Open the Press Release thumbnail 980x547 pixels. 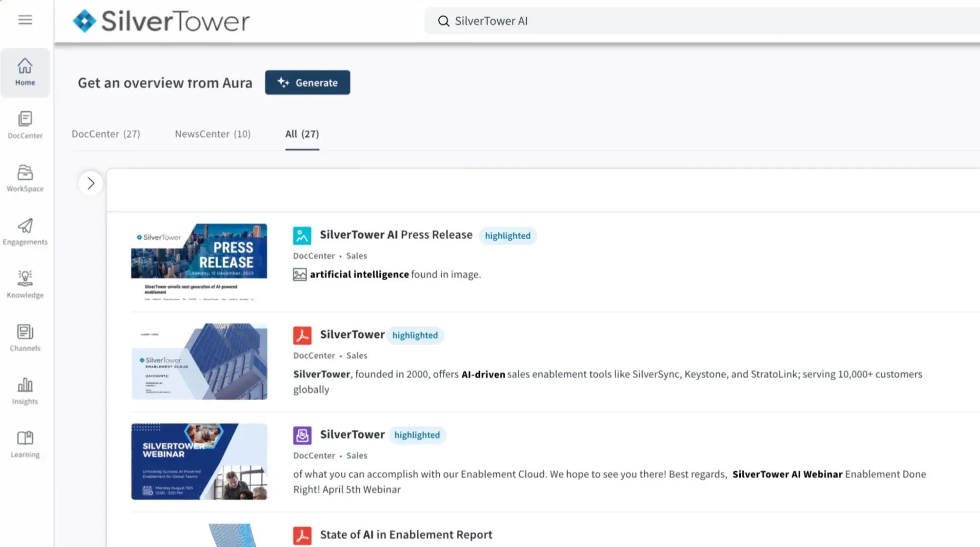[199, 262]
